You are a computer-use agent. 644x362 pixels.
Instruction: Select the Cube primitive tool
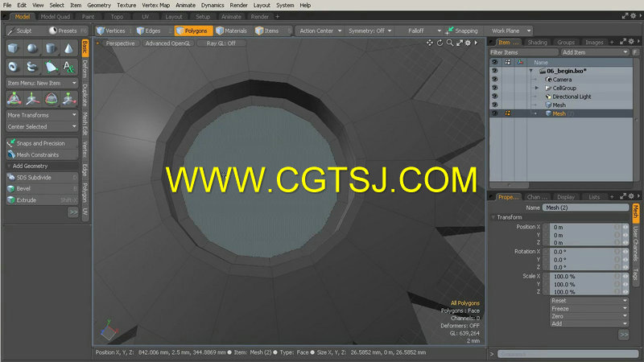click(x=13, y=48)
